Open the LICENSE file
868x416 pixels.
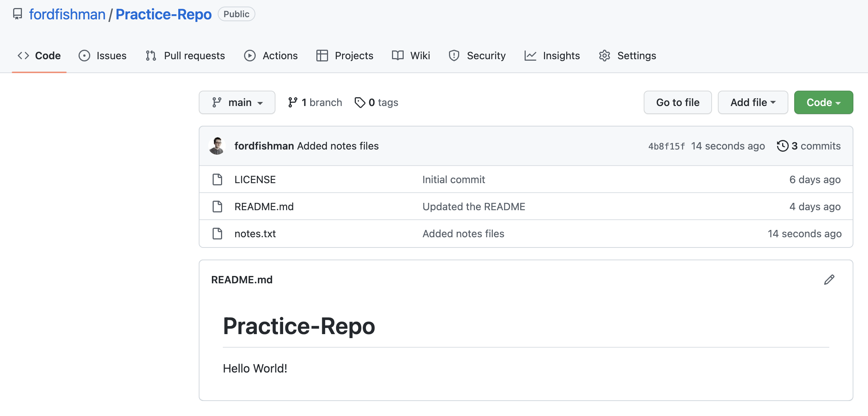255,179
